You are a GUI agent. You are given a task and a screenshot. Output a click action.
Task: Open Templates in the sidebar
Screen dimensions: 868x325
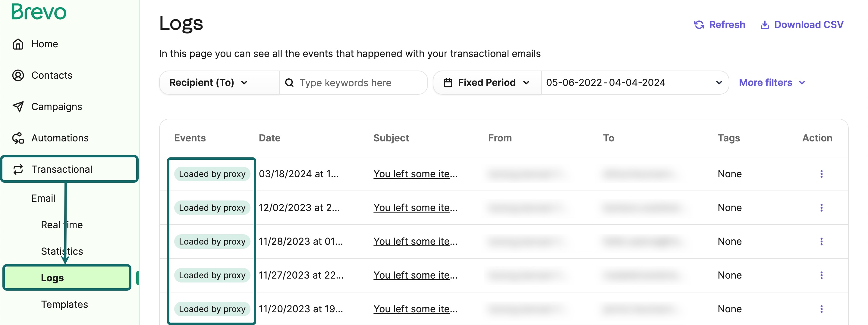click(x=64, y=304)
